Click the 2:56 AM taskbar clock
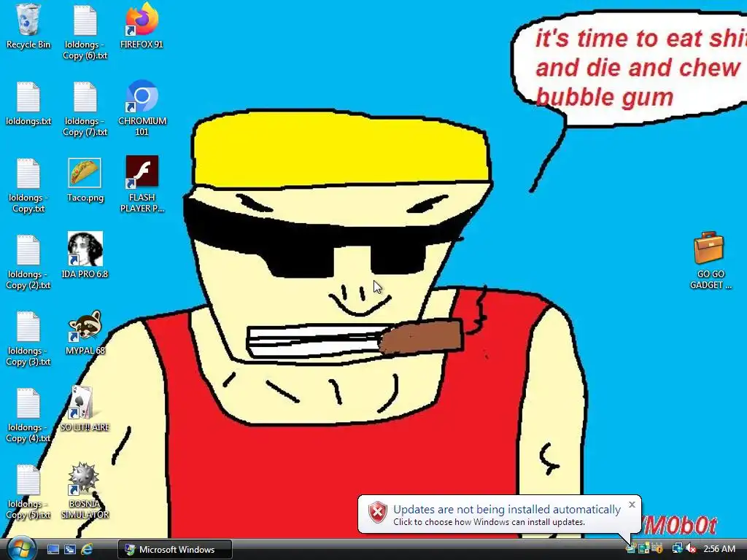The image size is (747, 560). (x=719, y=549)
